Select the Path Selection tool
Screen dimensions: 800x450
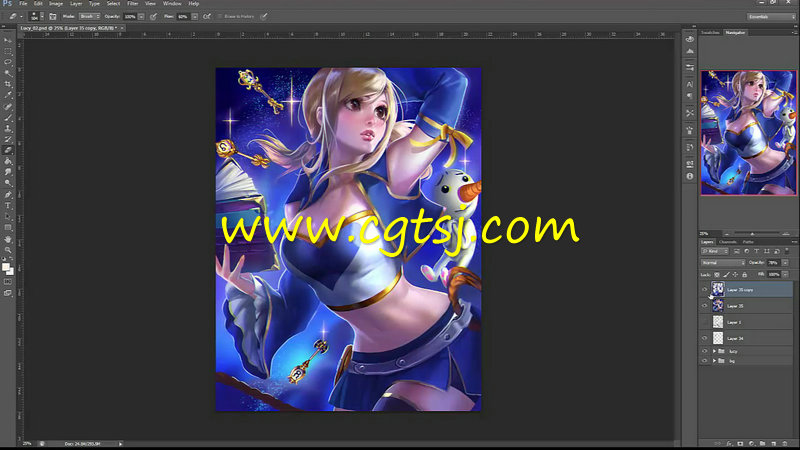click(8, 217)
